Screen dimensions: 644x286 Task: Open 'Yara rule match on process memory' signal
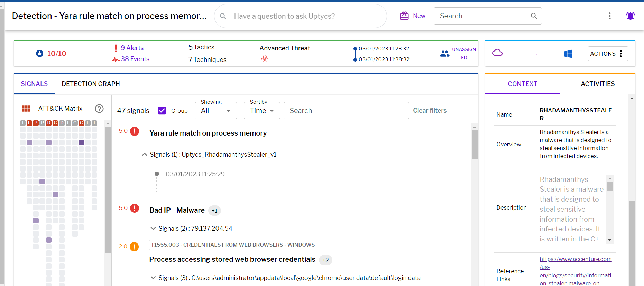(208, 133)
